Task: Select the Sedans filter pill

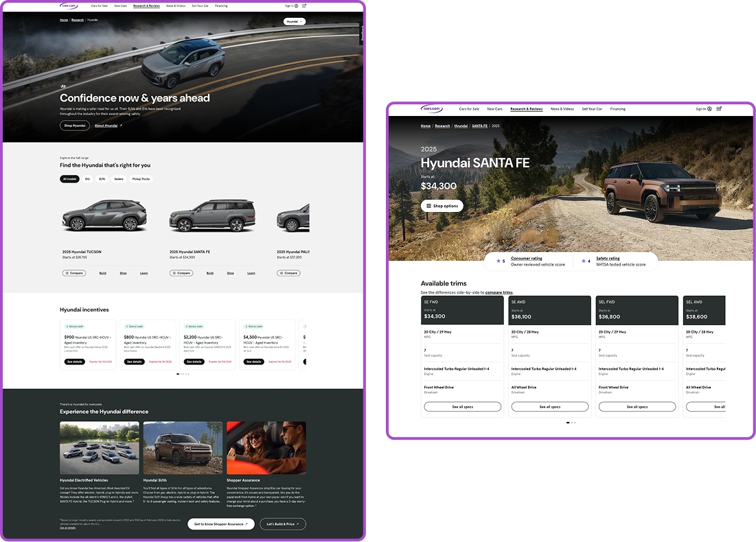Action: click(x=119, y=179)
